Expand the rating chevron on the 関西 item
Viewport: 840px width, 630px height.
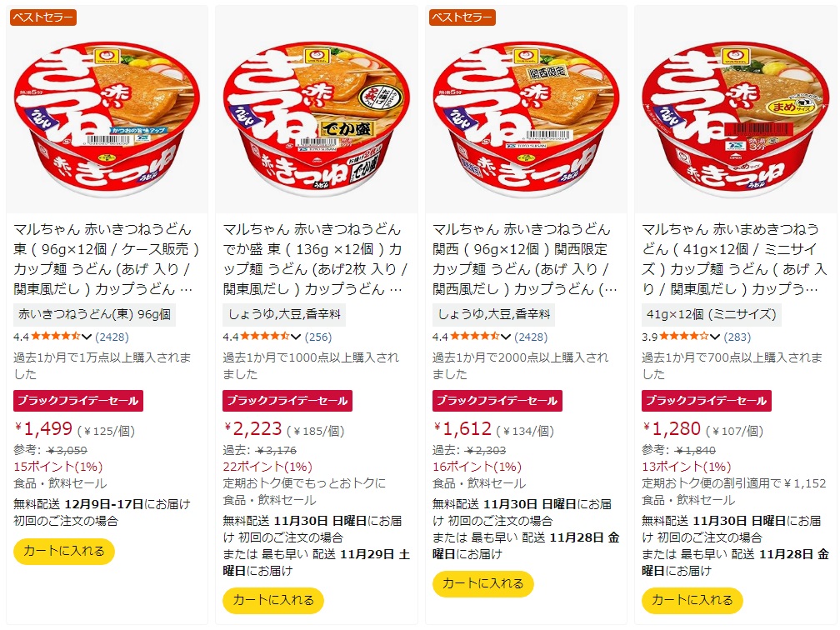505,337
